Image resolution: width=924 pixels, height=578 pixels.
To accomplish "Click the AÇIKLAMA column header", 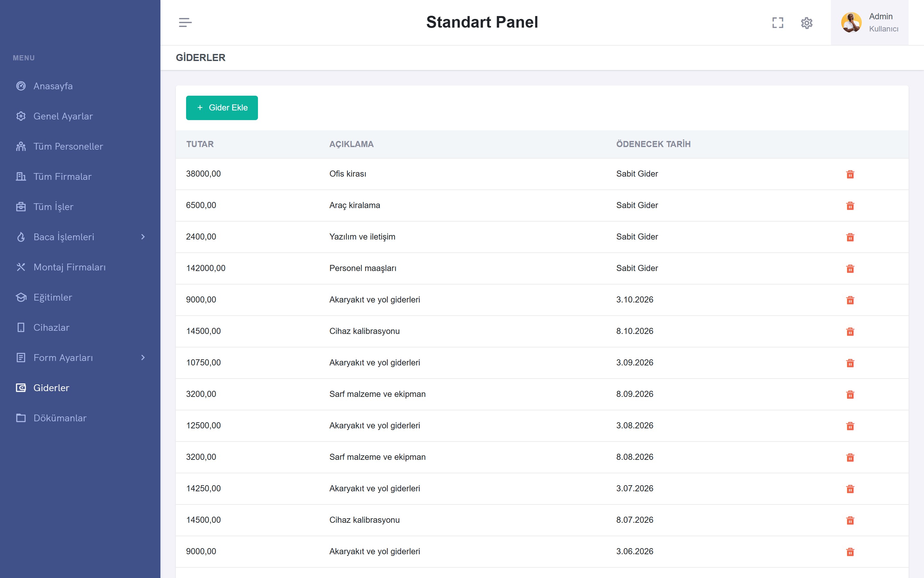I will pos(351,144).
